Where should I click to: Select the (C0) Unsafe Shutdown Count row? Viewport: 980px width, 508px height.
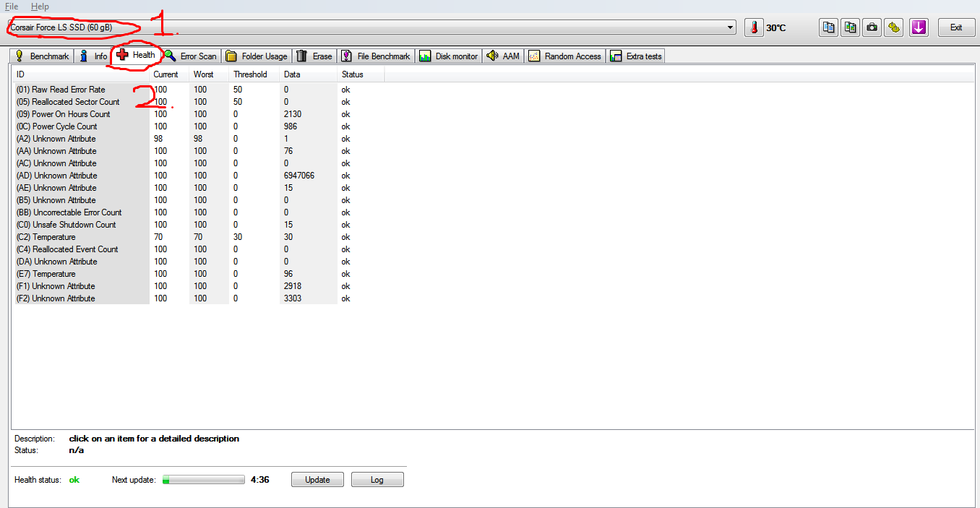tap(199, 225)
